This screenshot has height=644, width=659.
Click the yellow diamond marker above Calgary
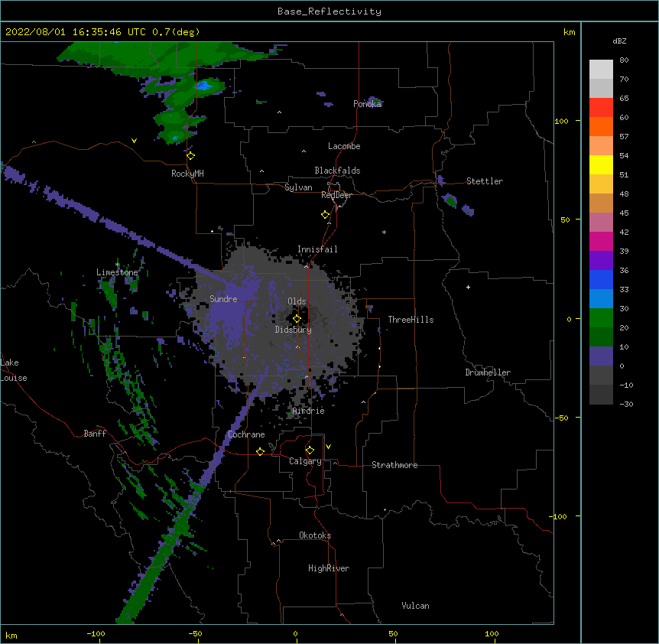coord(310,450)
